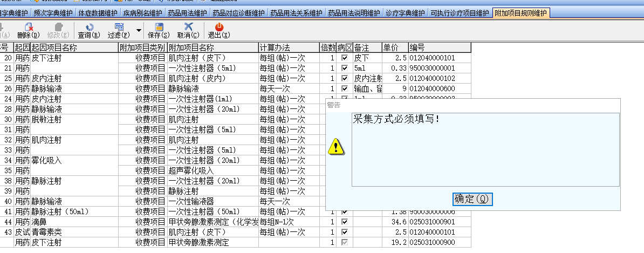Toggle the 病区 checkbox in row 26
The height and width of the screenshot is (253, 644).
(345, 88)
